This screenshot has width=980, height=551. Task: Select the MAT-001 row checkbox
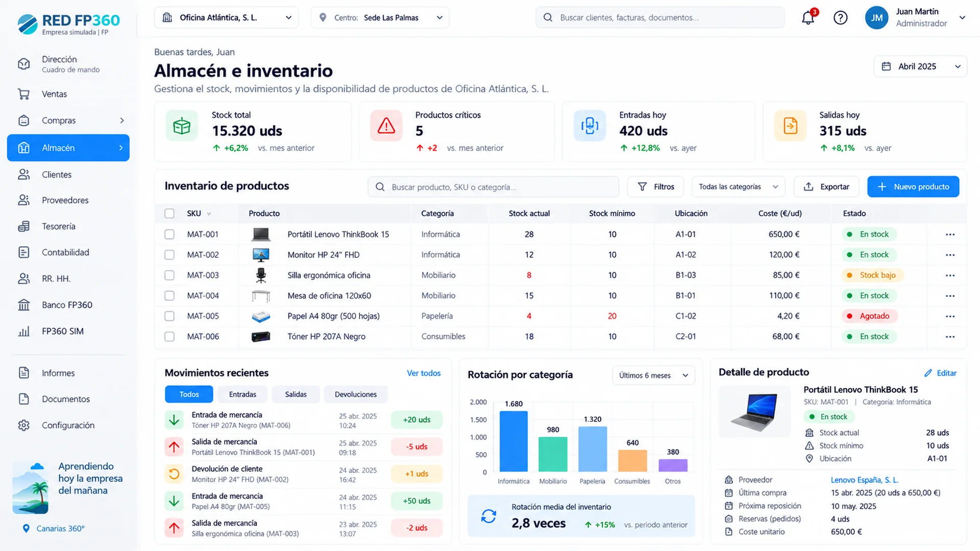coord(169,234)
